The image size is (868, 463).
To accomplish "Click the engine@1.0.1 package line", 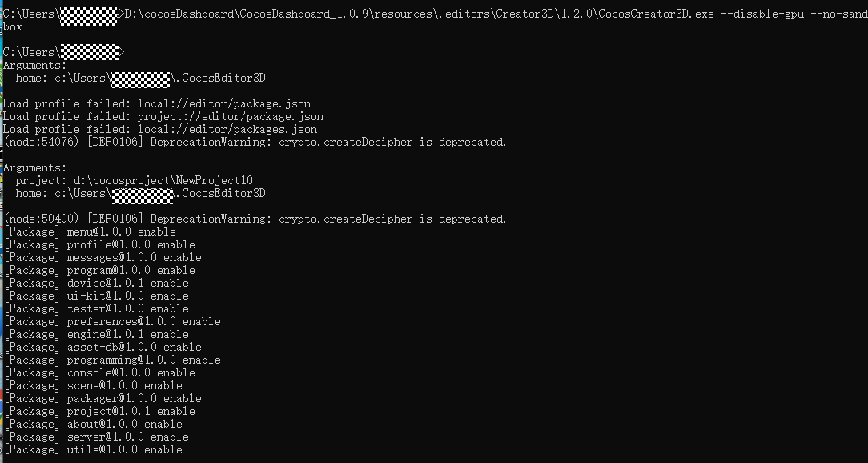I will tap(96, 334).
